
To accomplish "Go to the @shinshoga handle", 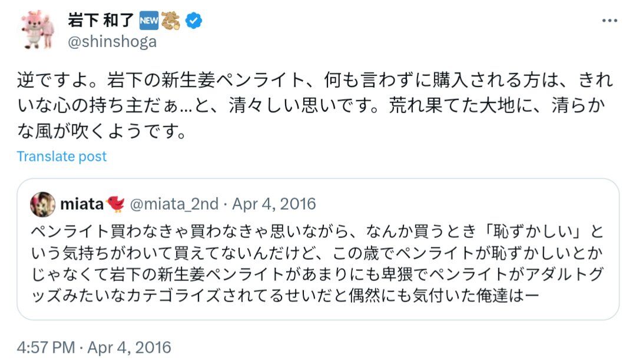I will click(112, 42).
